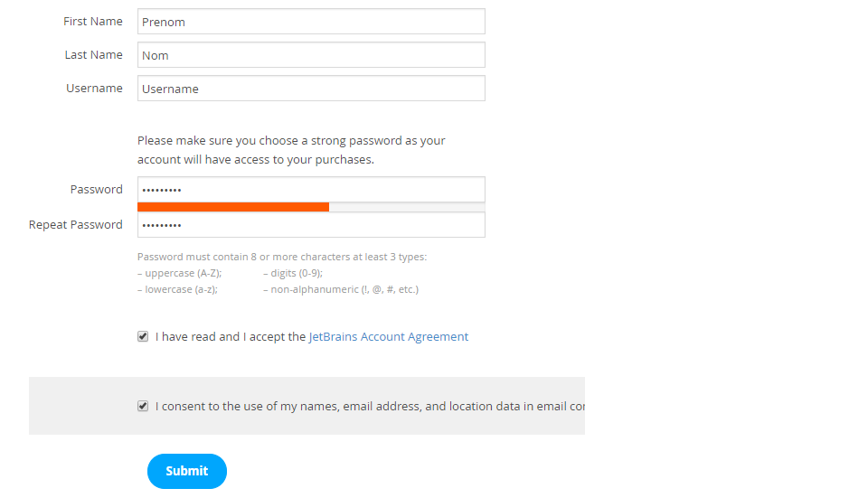Click the orange password strength bar
Image resolution: width=868 pixels, height=498 pixels.
point(233,207)
